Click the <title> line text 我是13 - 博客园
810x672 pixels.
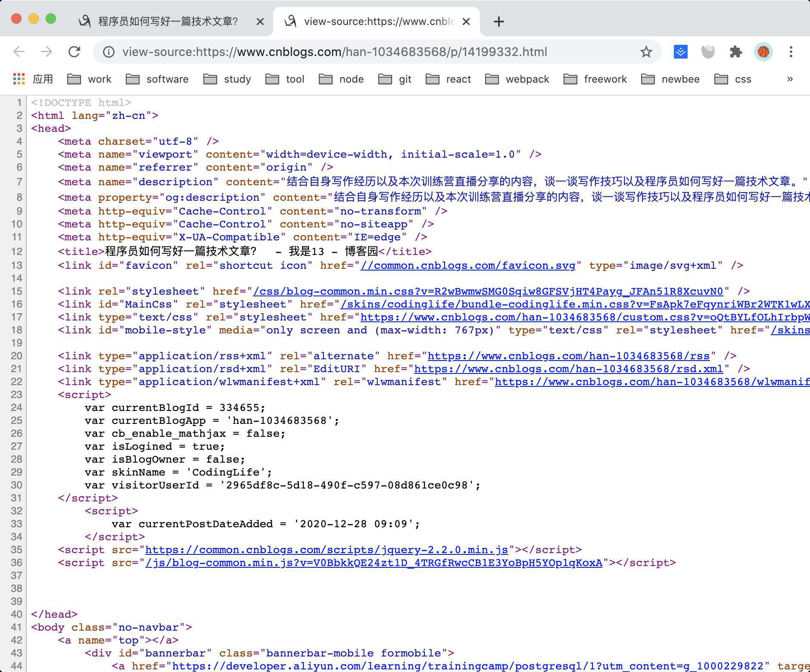(x=333, y=251)
